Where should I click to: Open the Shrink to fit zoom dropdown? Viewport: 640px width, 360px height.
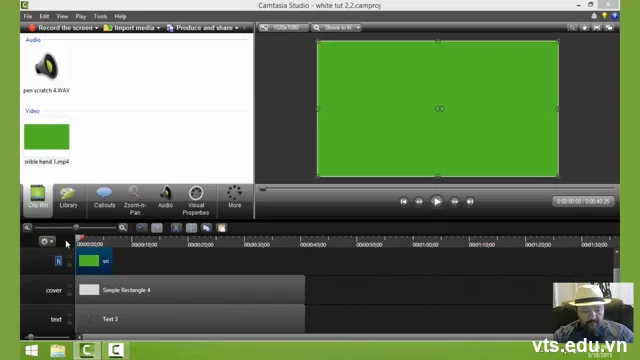tap(337, 28)
